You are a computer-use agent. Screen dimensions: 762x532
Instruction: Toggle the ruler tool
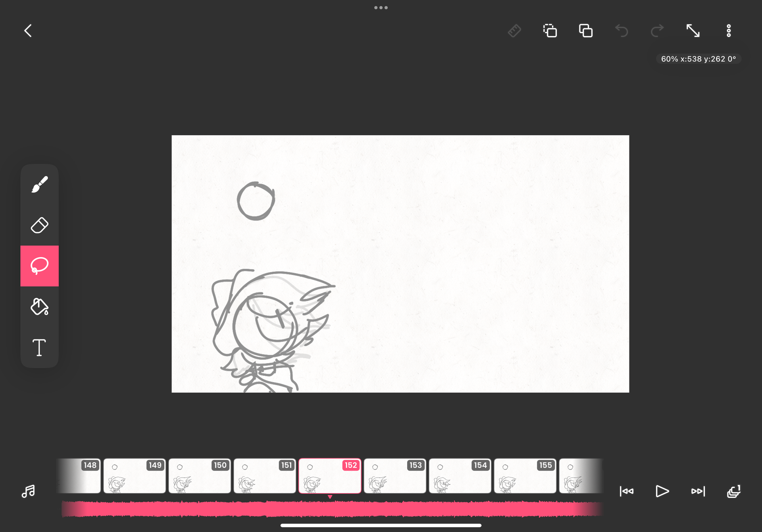pos(514,31)
